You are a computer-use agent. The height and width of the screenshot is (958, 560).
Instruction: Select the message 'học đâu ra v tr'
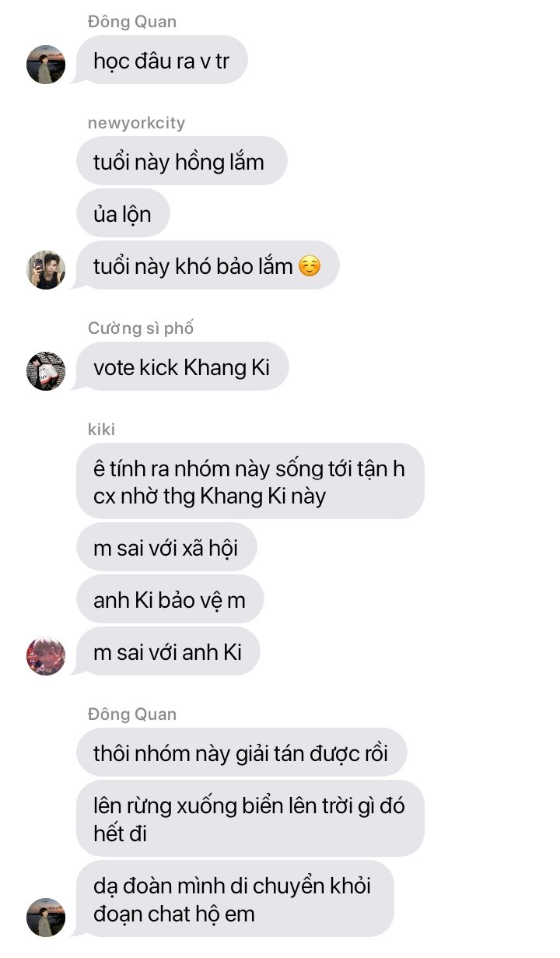161,60
